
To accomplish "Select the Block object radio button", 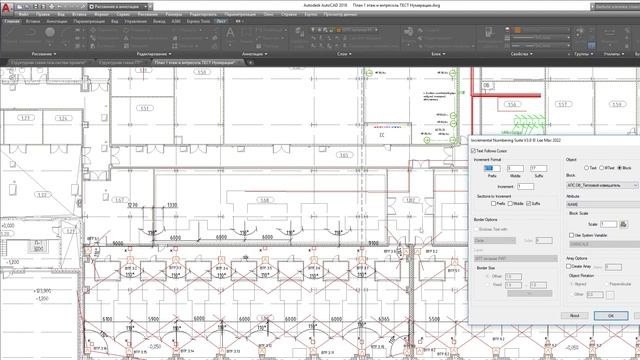I will pos(619,168).
